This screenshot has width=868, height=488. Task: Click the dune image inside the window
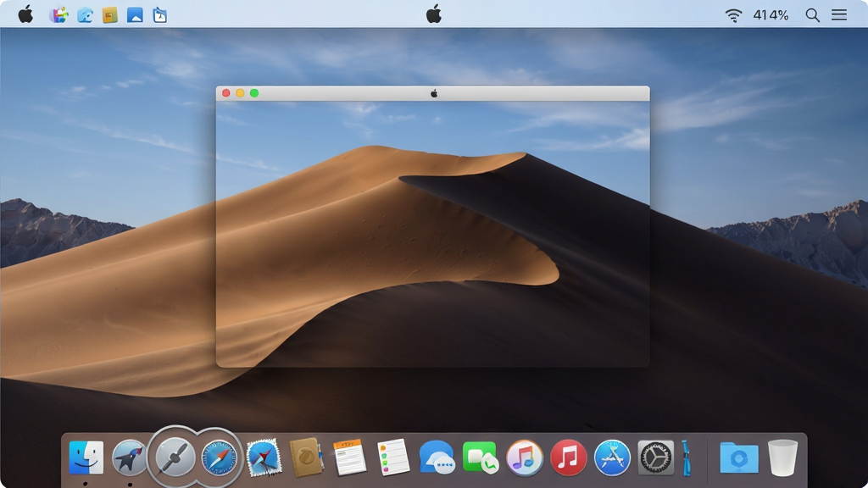(433, 234)
